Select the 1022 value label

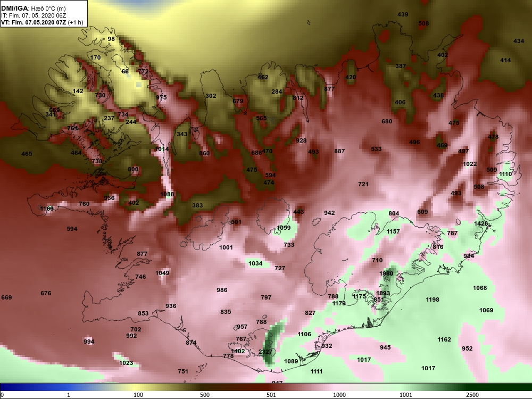(470, 164)
